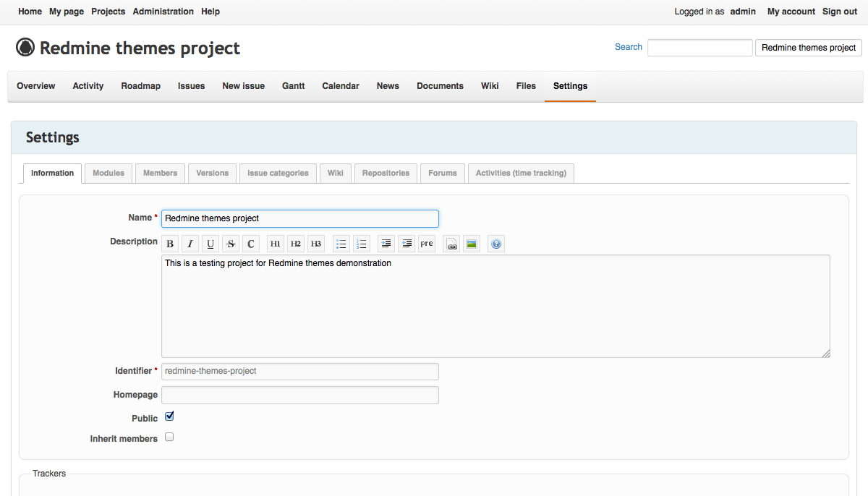Go to project Overview
Screen dimensions: 868x496
36,86
